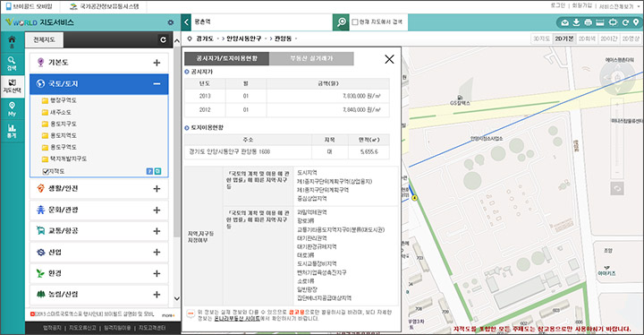Screen dimensions: 644x335
Task: Click the map search input field
Action: coord(262,22)
